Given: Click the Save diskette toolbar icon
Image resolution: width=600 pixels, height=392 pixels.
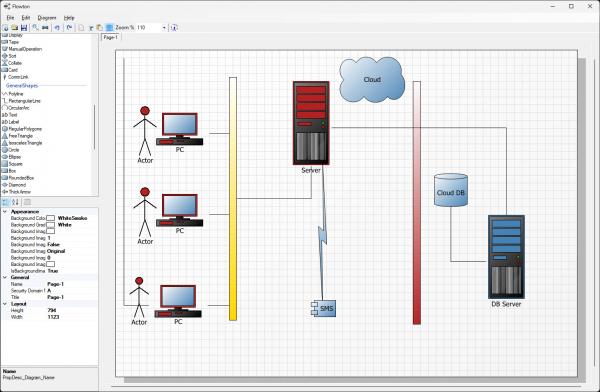Looking at the screenshot, I should coord(24,28).
